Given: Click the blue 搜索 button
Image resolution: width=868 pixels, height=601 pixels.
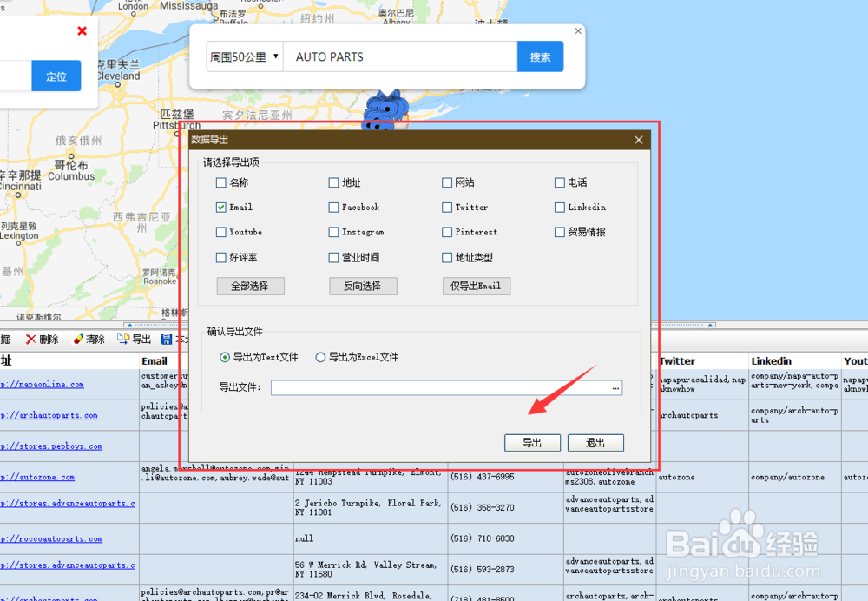Looking at the screenshot, I should (x=540, y=56).
